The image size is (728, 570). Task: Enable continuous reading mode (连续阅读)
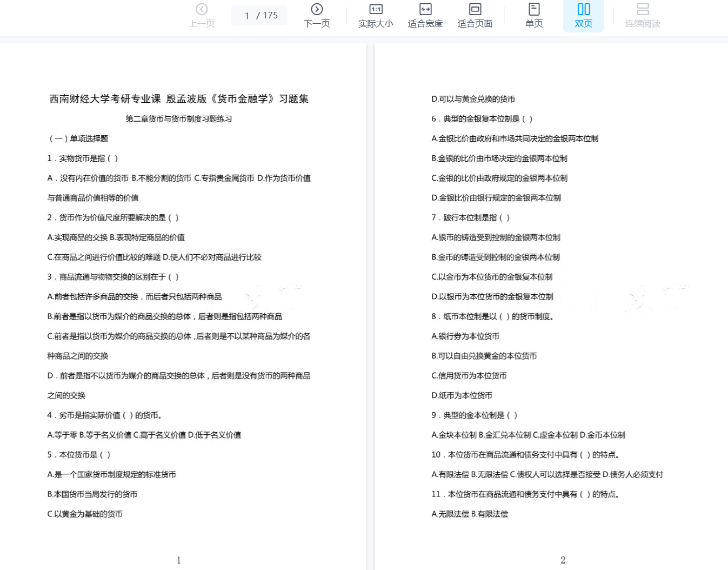point(643,16)
